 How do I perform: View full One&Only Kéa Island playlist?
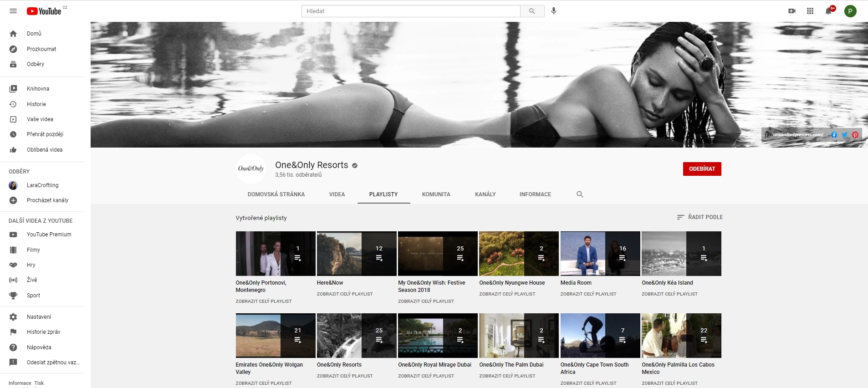point(669,294)
